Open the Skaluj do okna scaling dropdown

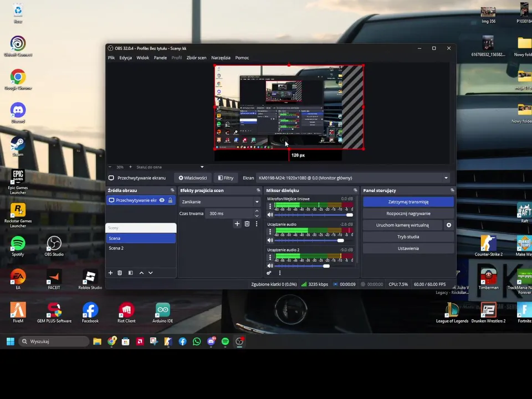tap(170, 167)
